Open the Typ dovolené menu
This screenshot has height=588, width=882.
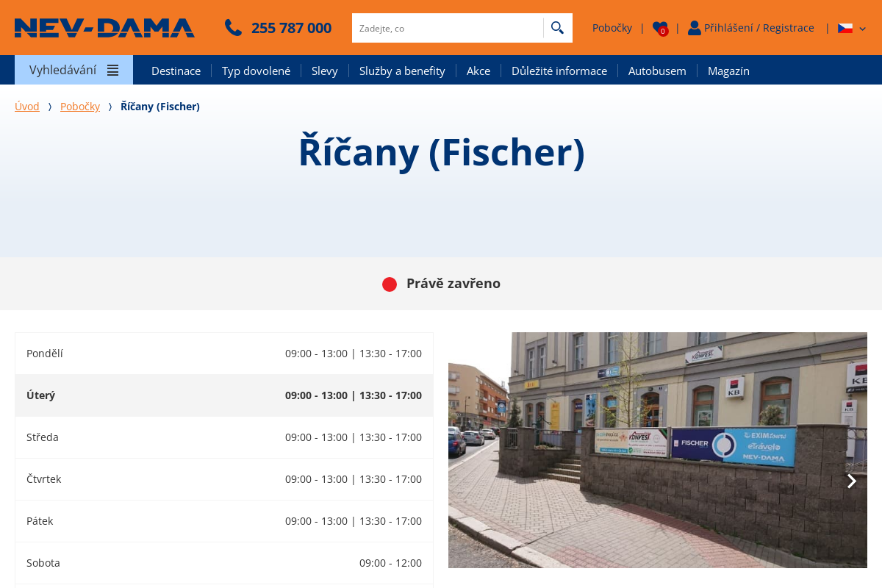[x=256, y=71]
